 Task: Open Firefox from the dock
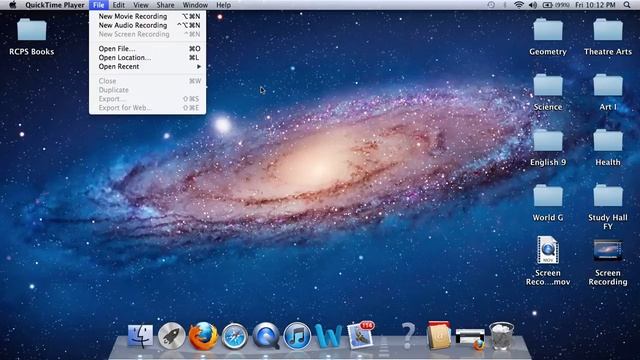pos(203,336)
